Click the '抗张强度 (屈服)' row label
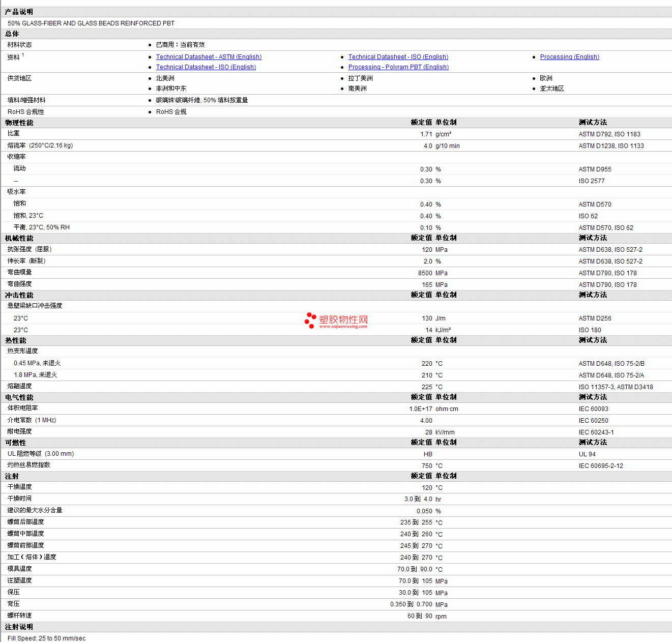Screen dimensions: 672x642 (x=30, y=249)
